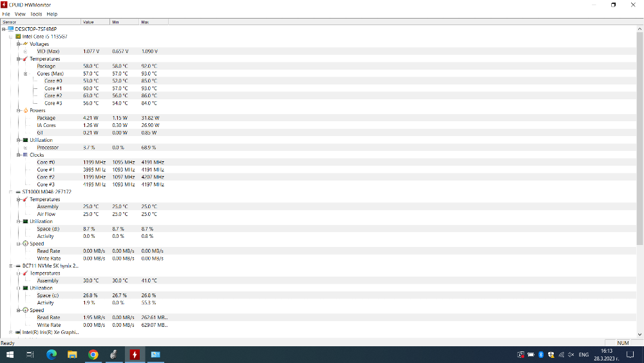Collapse the Clocks group
Image resolution: width=644 pixels, height=363 pixels.
[19, 155]
